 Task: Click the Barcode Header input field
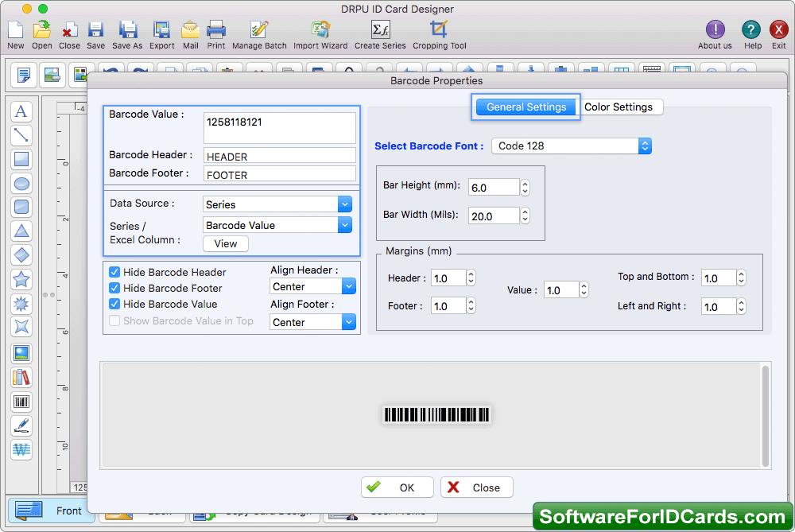(x=279, y=156)
